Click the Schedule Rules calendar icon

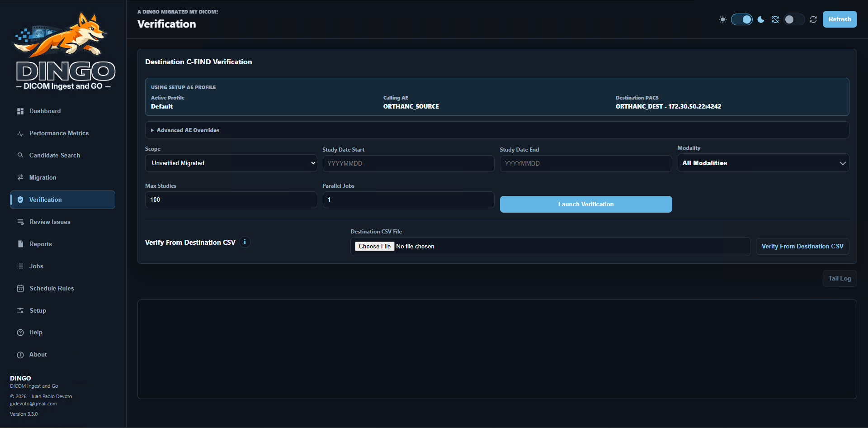tap(20, 288)
